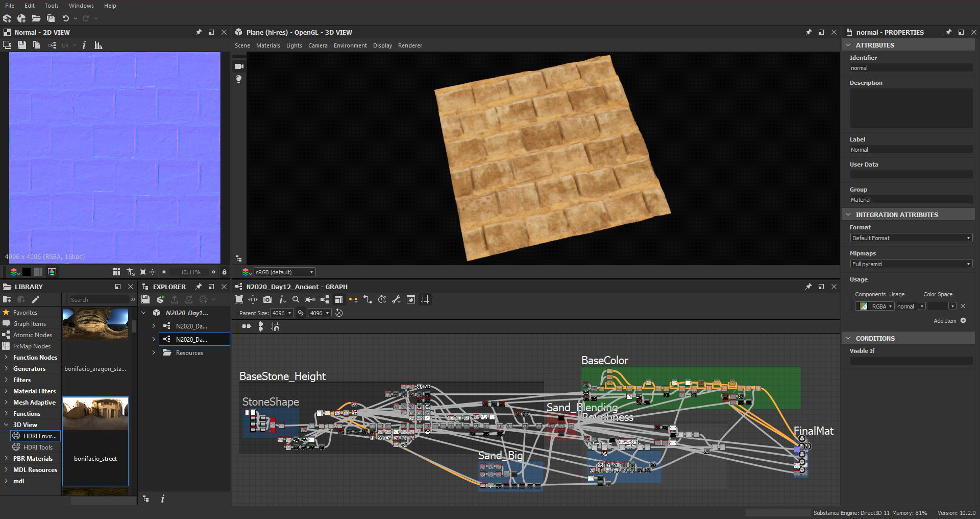Zoom in with the plus button in 2D view
The width and height of the screenshot is (980, 519).
click(x=213, y=272)
